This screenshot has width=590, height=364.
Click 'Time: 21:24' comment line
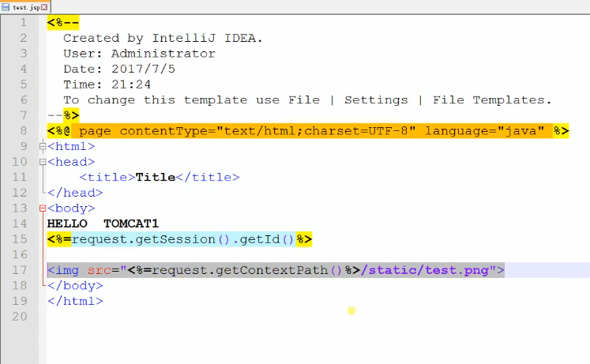[x=107, y=84]
